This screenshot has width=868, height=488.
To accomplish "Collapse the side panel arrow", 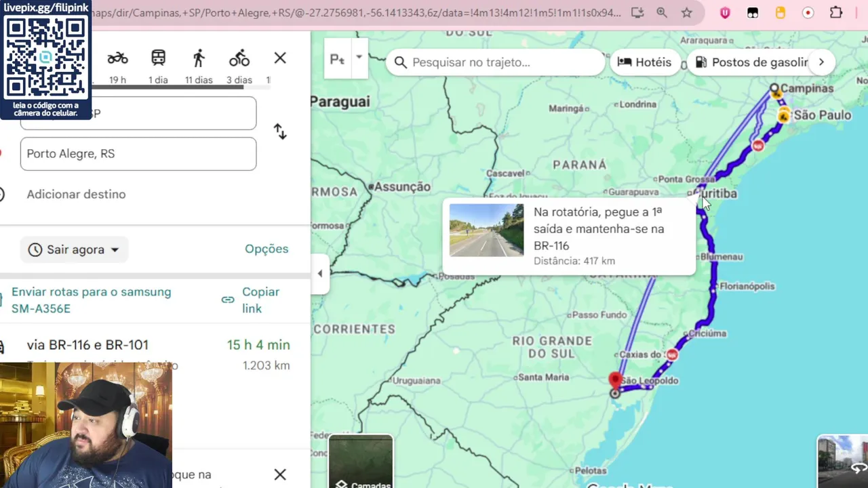I will (320, 274).
